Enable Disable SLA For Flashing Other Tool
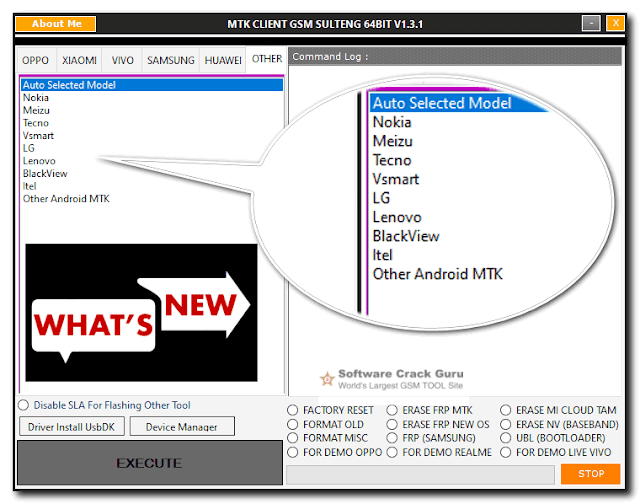Image resolution: width=640 pixels, height=504 pixels. [104, 405]
